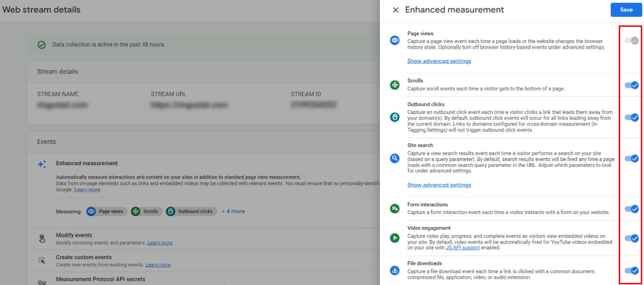Open Learn more next to Modify events
The width and height of the screenshot is (644, 285).
click(x=160, y=243)
